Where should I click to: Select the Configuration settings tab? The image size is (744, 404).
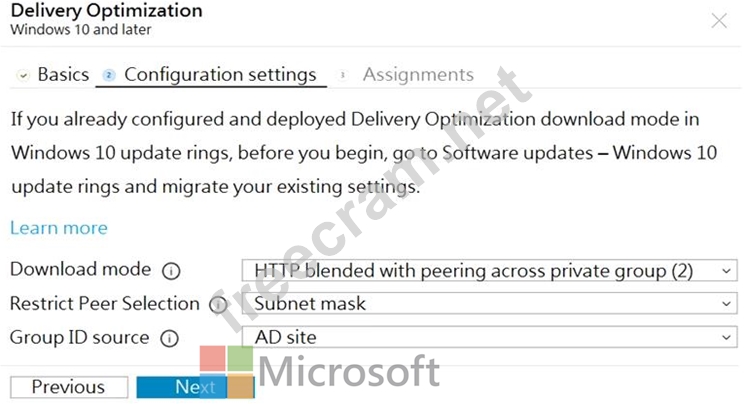[220, 75]
